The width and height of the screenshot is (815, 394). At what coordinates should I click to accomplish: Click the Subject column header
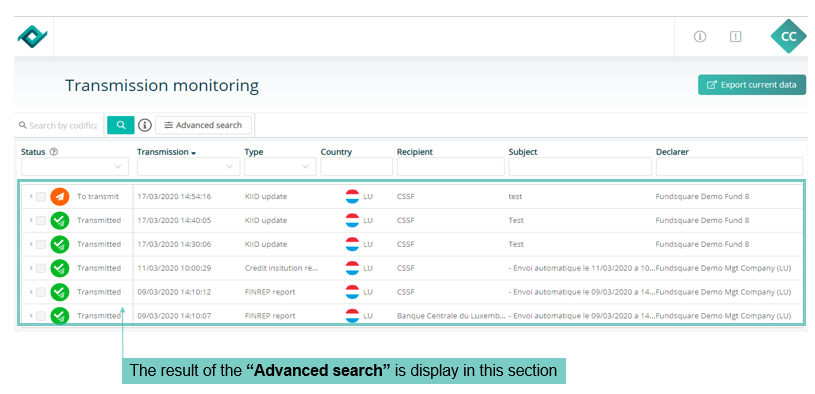click(x=523, y=152)
